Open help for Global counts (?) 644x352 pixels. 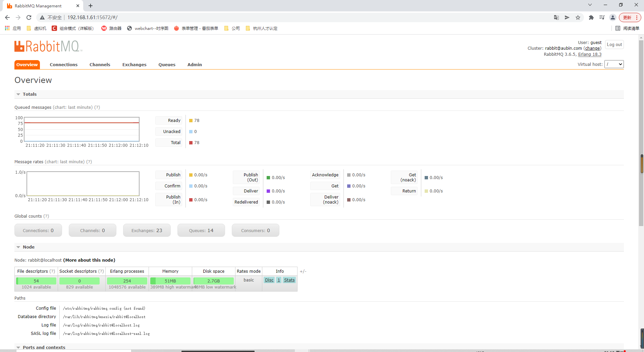pos(46,216)
